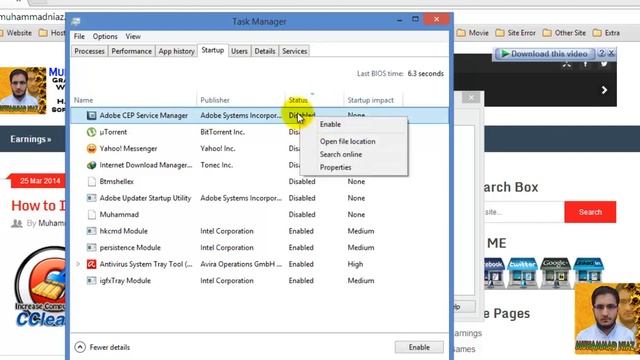Click Download this video button
This screenshot has height=360, width=640.
click(x=544, y=53)
